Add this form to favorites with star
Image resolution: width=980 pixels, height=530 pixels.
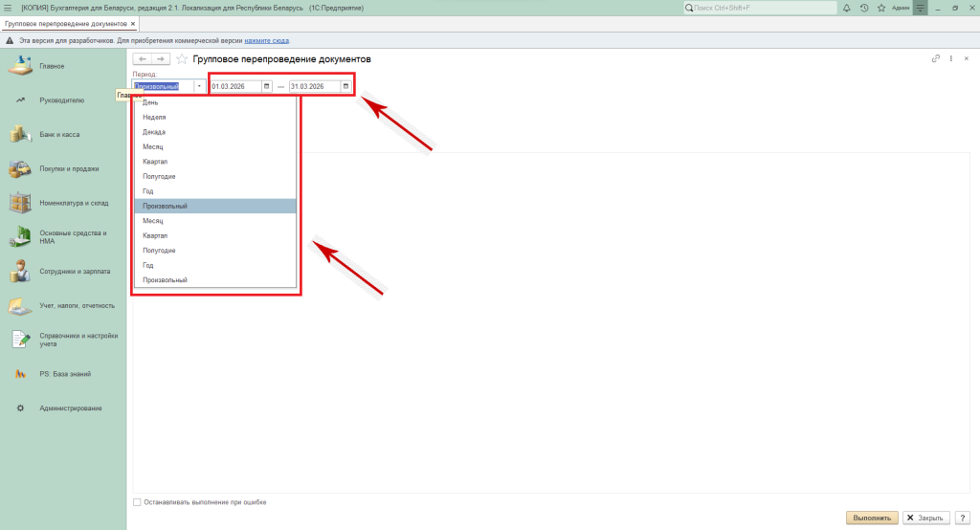click(x=182, y=59)
